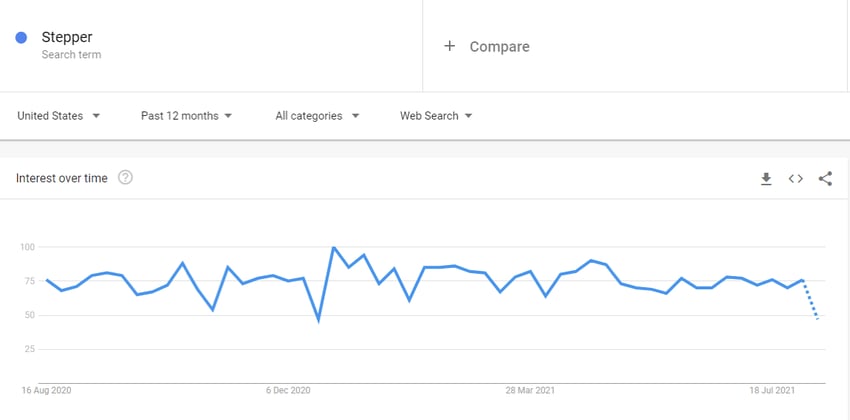
Task: Select the 18 Jul 2021 axis label
Action: click(772, 390)
